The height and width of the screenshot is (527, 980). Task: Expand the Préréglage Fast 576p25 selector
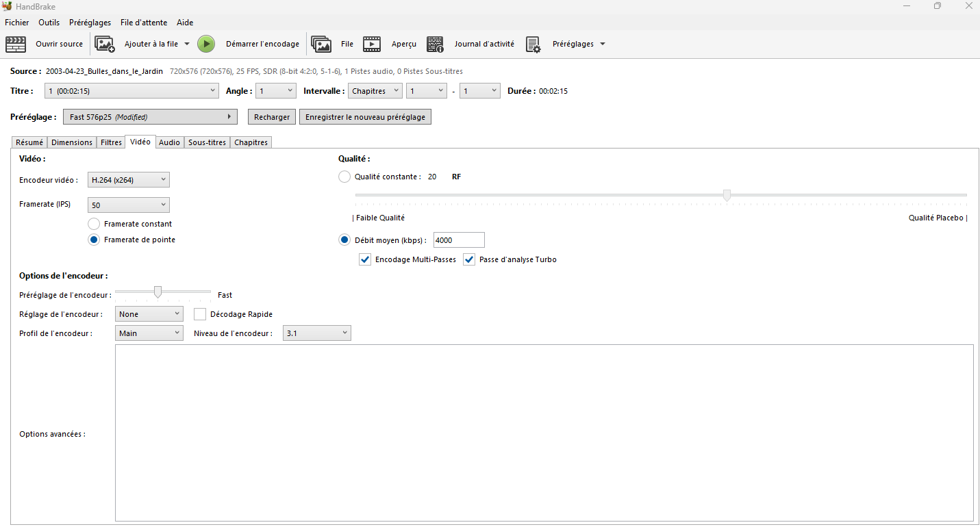150,117
